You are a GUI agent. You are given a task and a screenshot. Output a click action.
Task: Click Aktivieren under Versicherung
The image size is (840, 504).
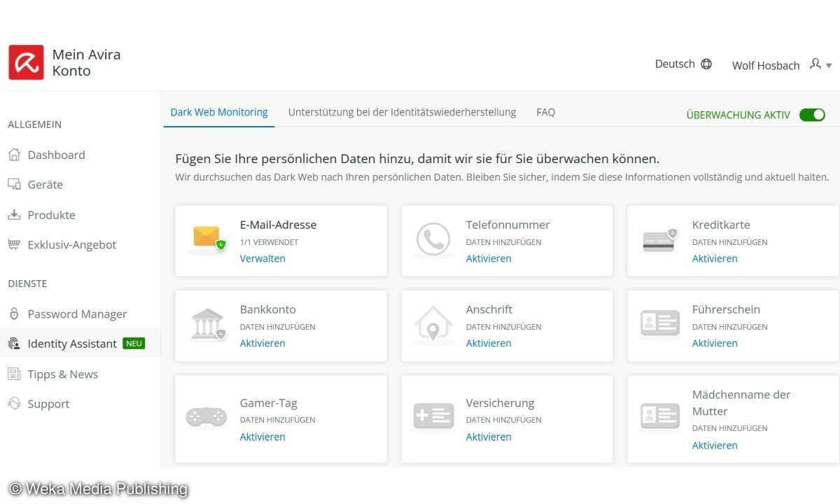pos(489,437)
